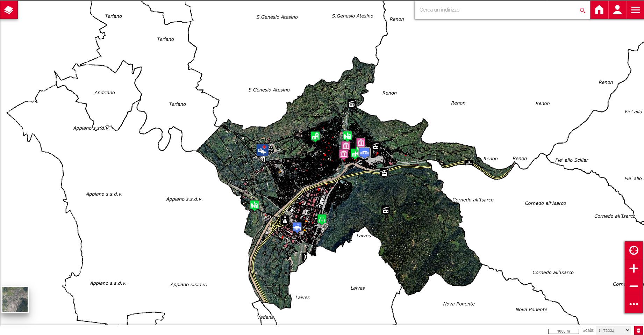The width and height of the screenshot is (644, 335).
Task: Activate the locate-me crosshair button
Action: click(x=634, y=250)
